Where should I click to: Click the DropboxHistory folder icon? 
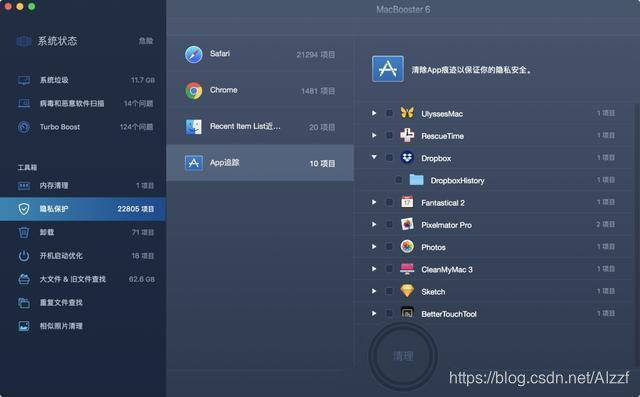click(416, 180)
